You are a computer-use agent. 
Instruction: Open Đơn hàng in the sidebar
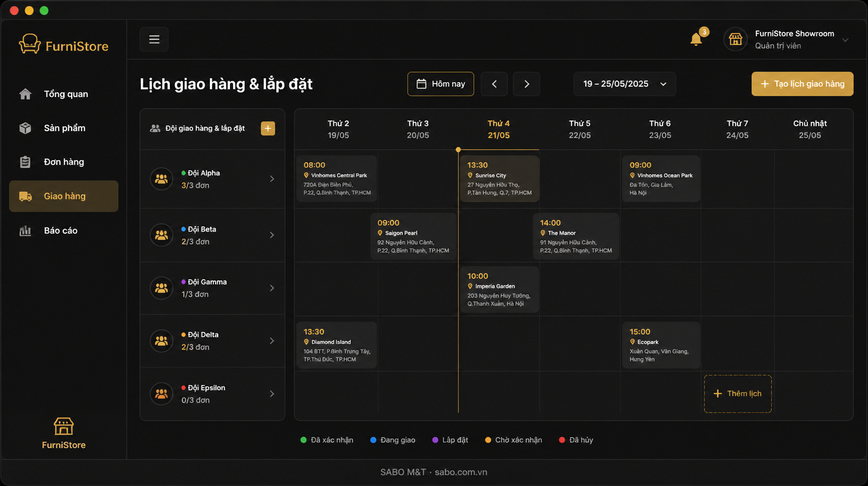point(63,162)
